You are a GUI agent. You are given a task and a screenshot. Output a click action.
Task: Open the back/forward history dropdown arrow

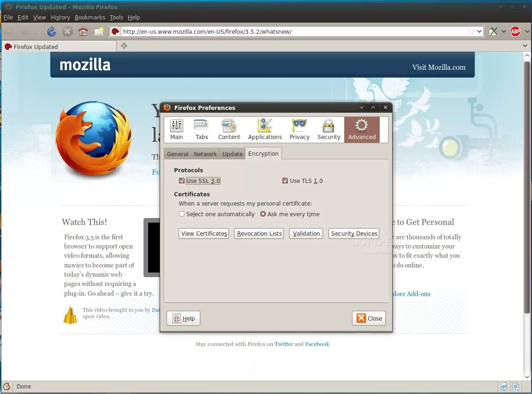point(39,32)
